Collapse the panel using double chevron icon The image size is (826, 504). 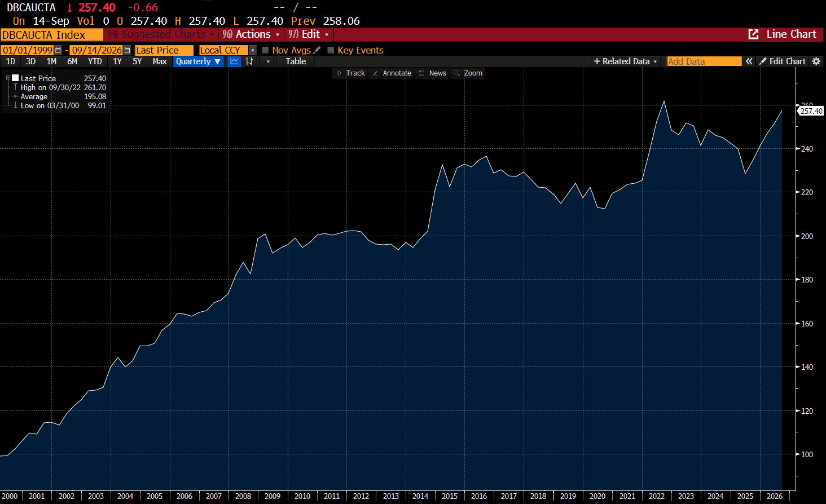(749, 61)
